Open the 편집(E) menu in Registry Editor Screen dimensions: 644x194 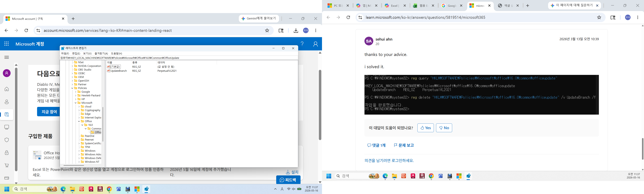pos(76,53)
